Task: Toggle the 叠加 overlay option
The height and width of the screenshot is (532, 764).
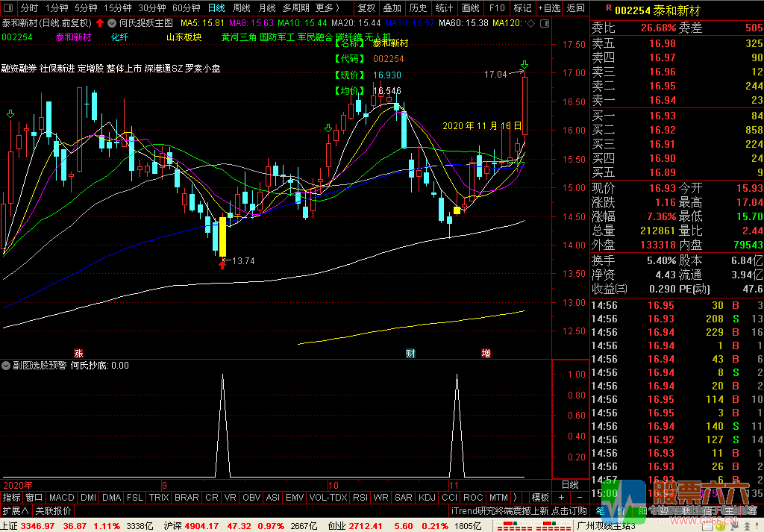Action: tap(392, 8)
